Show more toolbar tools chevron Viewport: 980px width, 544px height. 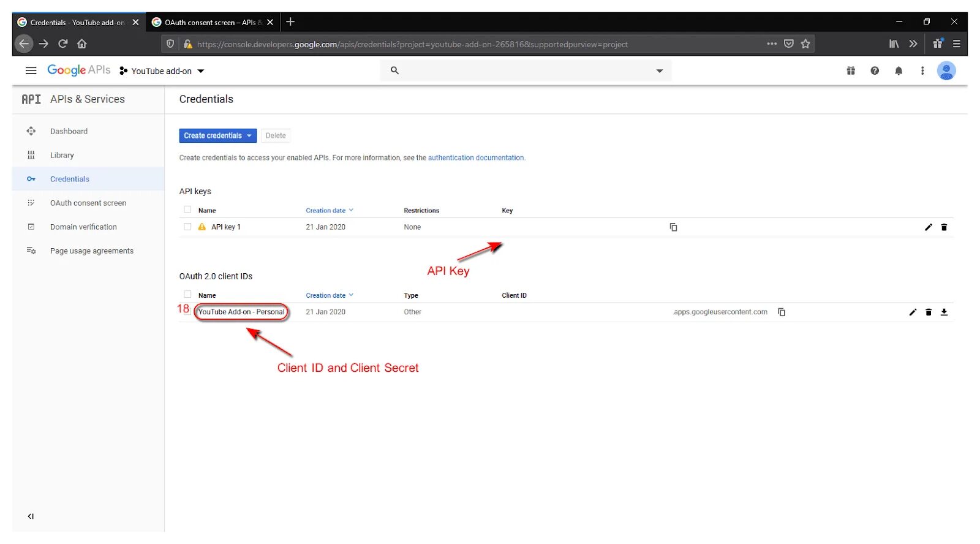click(913, 43)
